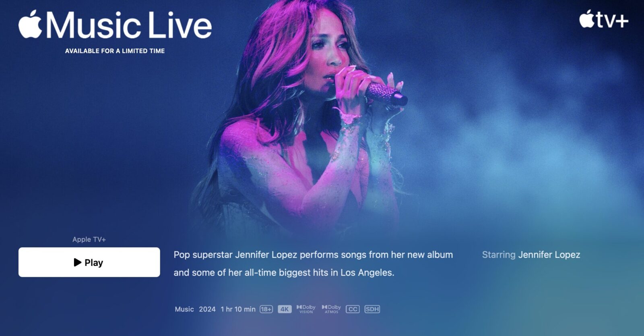Screen dimensions: 644x336
Task: Click the 18+ age rating badge
Action: (x=266, y=309)
